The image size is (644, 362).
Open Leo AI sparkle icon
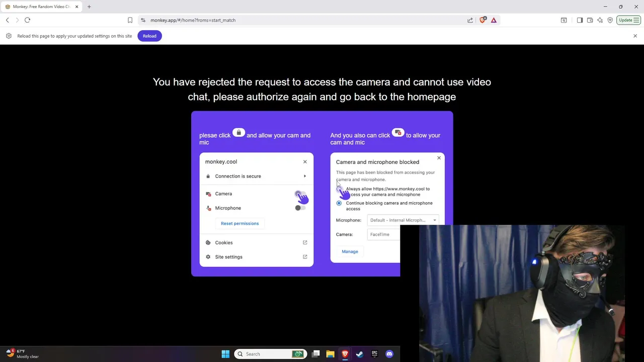[x=600, y=20]
